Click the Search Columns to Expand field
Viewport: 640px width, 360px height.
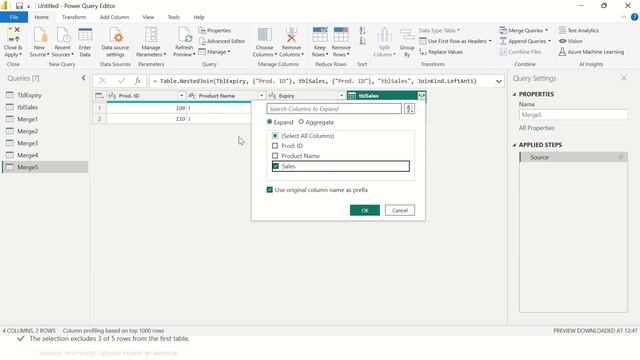[334, 109]
